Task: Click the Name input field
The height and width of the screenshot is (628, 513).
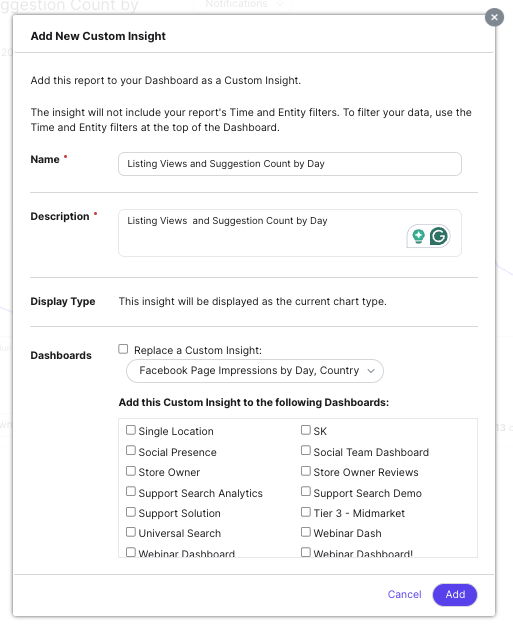Action: [x=290, y=164]
